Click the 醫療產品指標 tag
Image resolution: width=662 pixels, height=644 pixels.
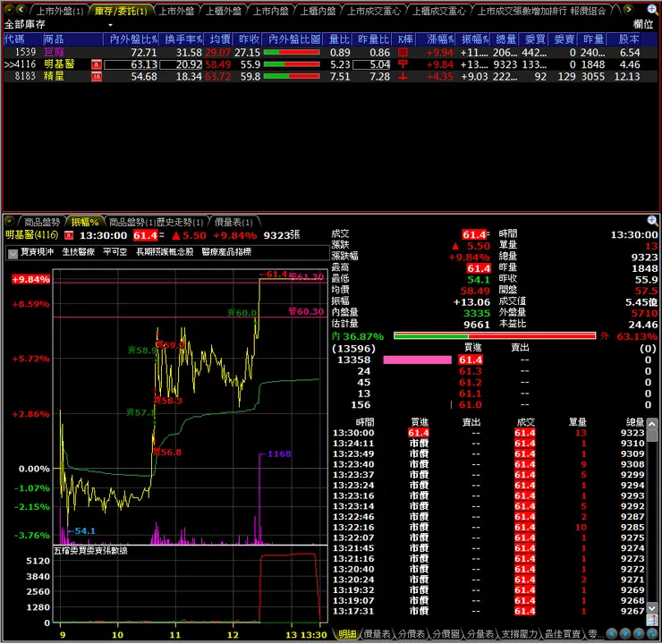(226, 252)
